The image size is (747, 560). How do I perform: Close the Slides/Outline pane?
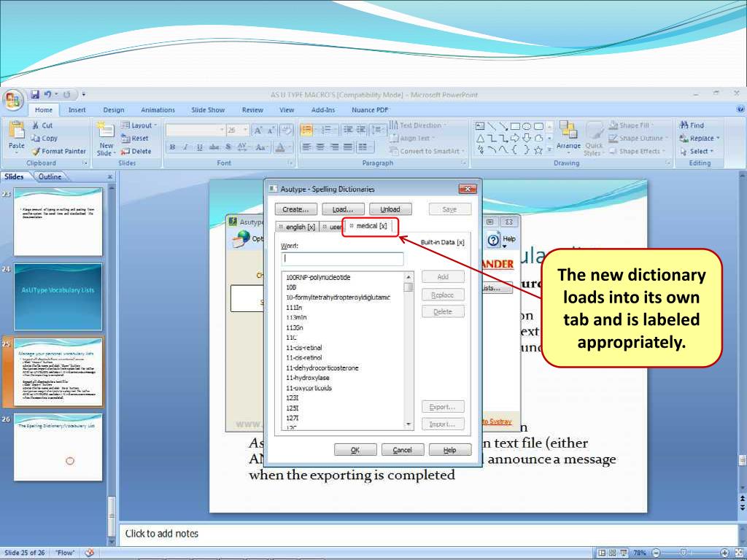(x=110, y=176)
